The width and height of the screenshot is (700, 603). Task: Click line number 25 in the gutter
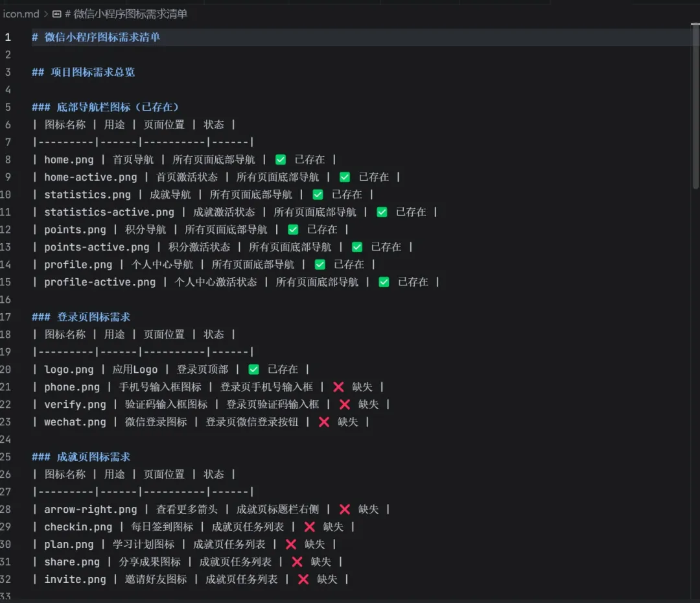[5, 457]
